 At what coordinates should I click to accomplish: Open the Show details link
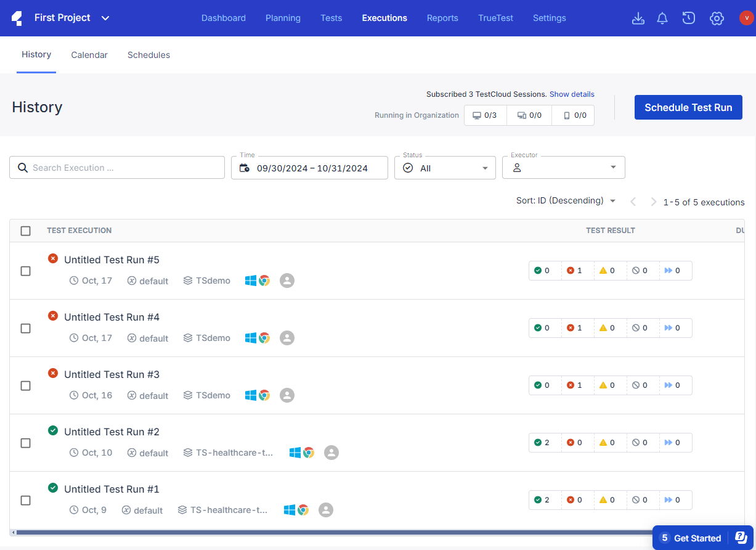coord(572,94)
